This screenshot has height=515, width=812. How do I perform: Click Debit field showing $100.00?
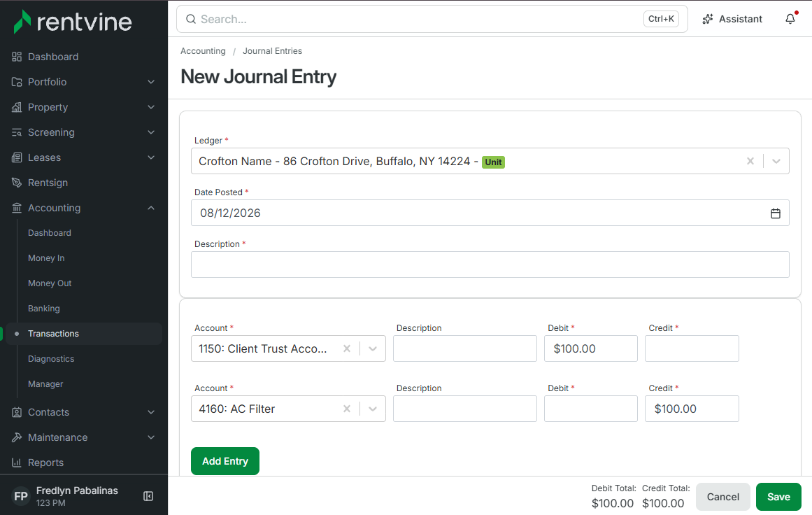(591, 348)
